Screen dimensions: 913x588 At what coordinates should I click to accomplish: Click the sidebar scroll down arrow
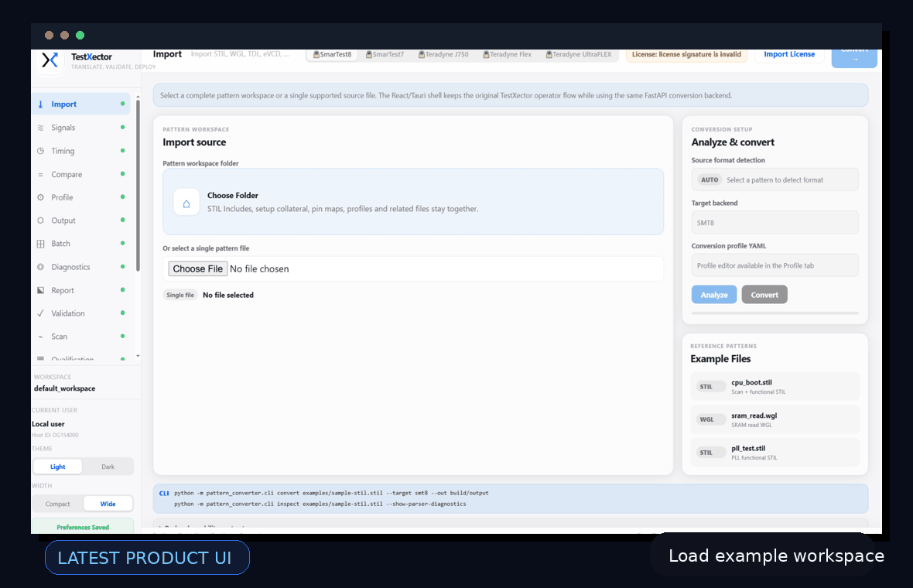tap(138, 356)
